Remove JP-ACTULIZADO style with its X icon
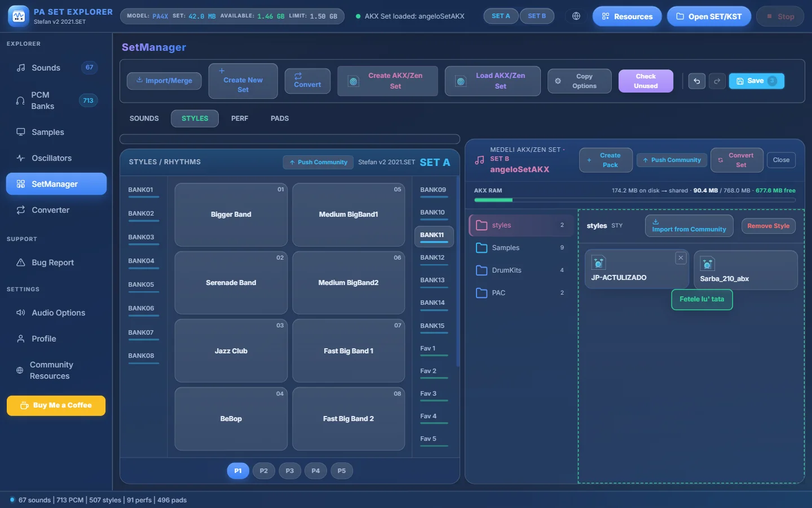The height and width of the screenshot is (508, 812). point(681,258)
